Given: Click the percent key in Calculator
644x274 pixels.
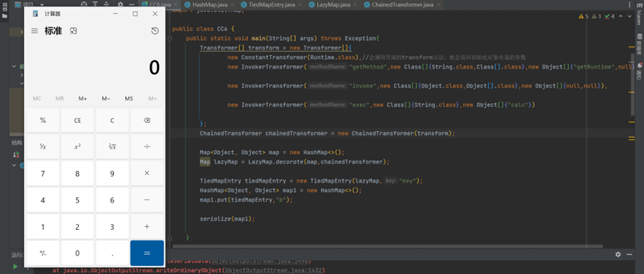Looking at the screenshot, I should coord(43,120).
